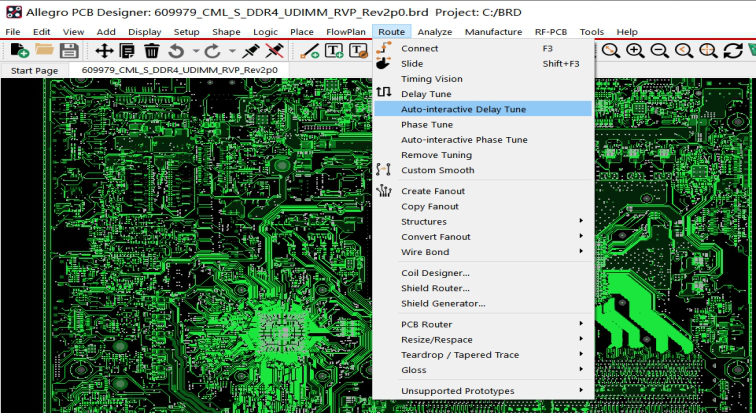Screen dimensions: 756x413
Task: Open a design with the folder icon
Action: click(44, 50)
